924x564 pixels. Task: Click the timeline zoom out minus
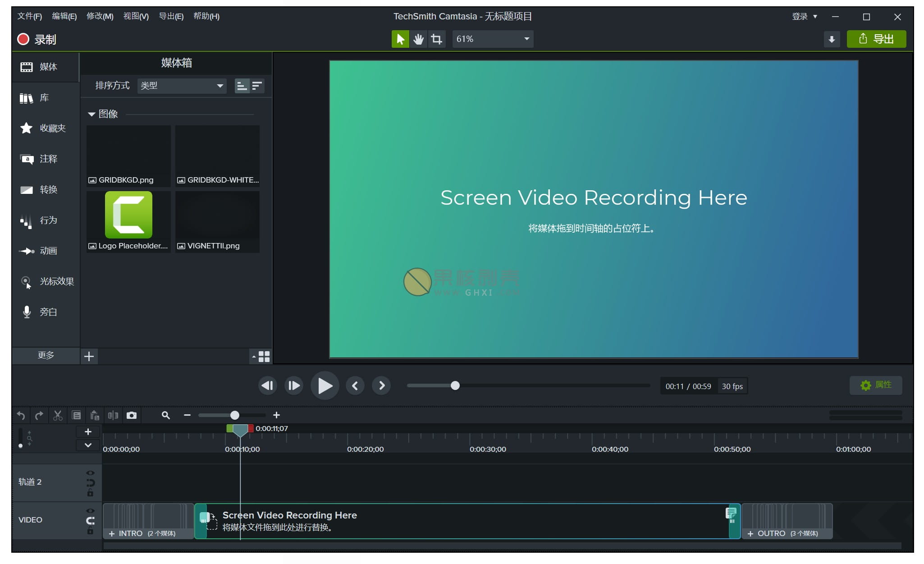[187, 415]
